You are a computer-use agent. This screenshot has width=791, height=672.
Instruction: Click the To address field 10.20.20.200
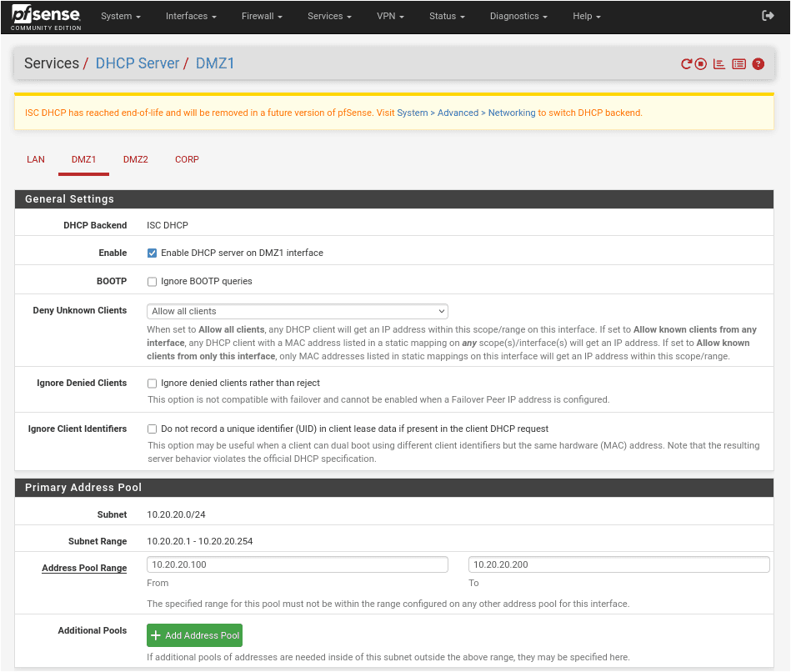(619, 564)
